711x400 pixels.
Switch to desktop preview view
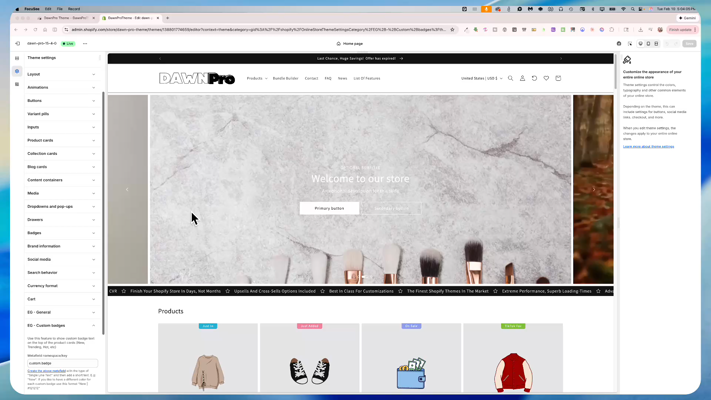click(641, 44)
